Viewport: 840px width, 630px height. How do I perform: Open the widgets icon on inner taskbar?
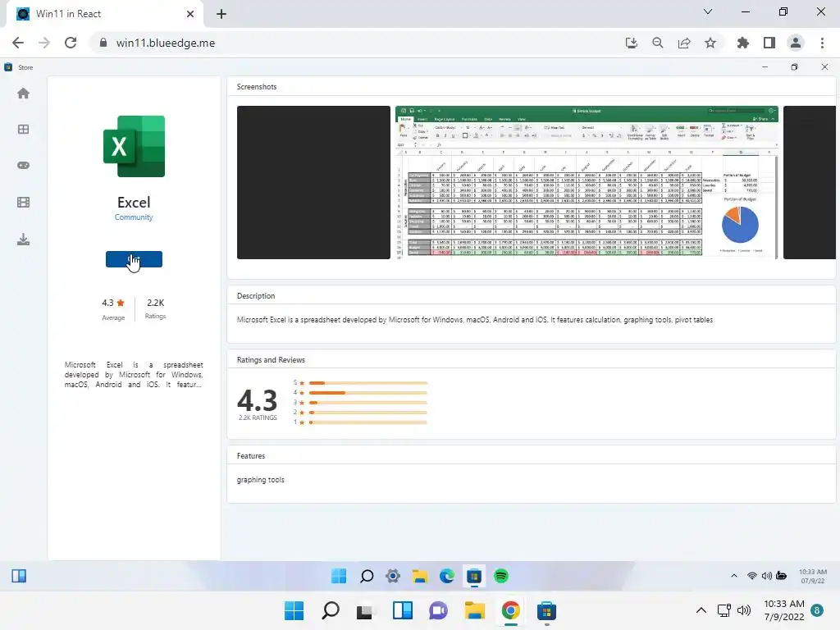coord(19,576)
